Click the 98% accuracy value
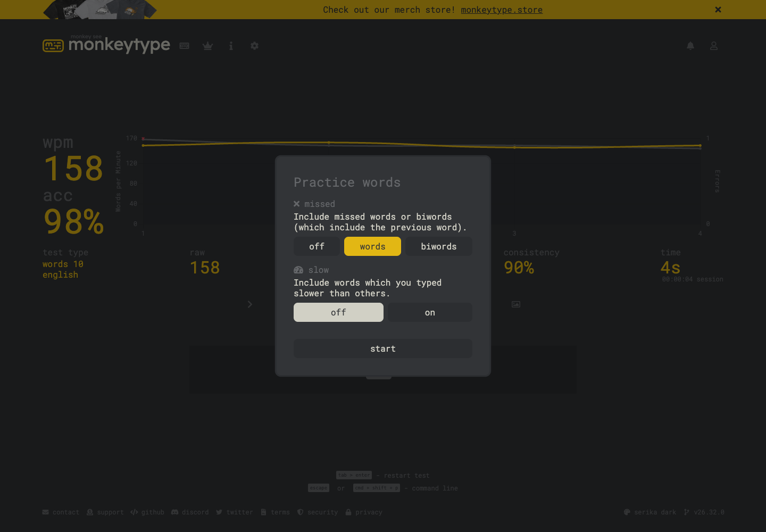 (73, 221)
